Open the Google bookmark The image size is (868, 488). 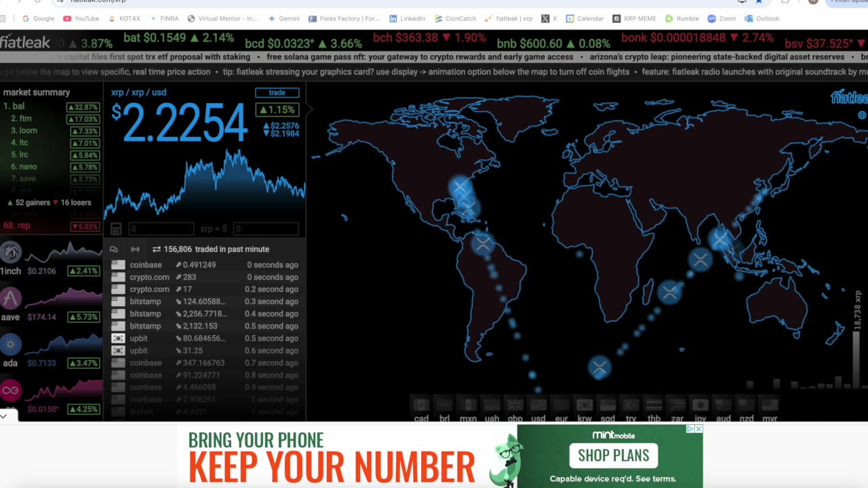[x=38, y=18]
